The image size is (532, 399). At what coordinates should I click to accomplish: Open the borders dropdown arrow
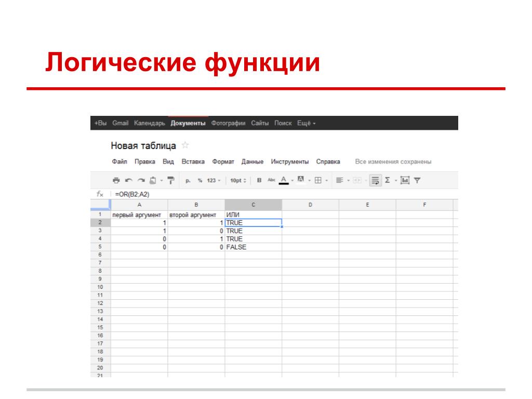pyautogui.click(x=327, y=180)
